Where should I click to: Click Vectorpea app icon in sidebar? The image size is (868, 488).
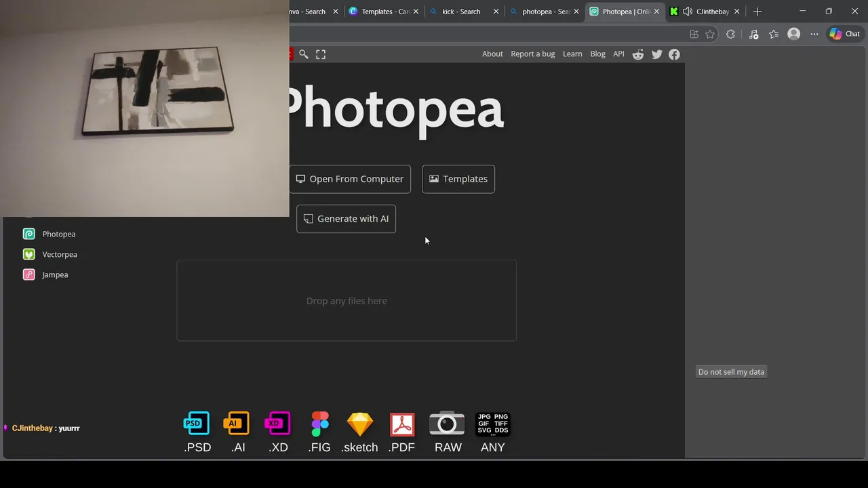(x=28, y=254)
